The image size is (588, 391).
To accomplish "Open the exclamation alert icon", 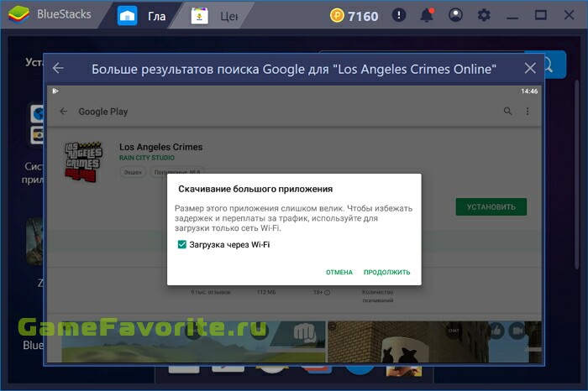I will 399,15.
